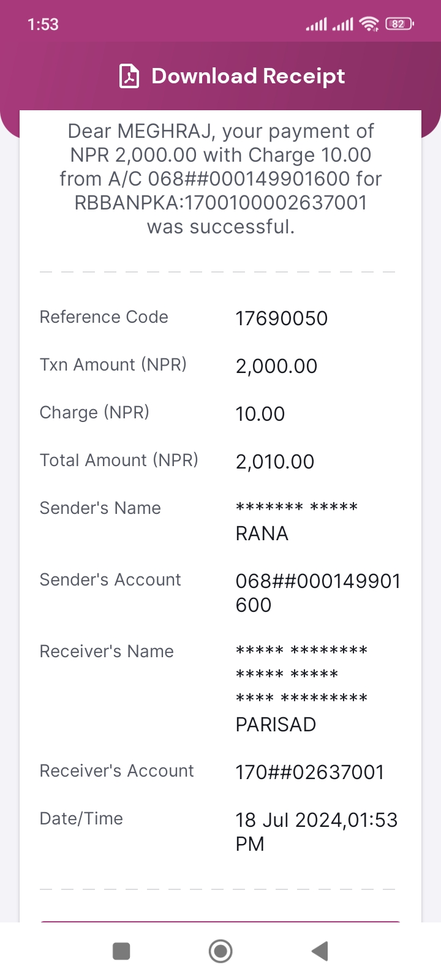This screenshot has width=441, height=980.
Task: Tap the first cellular signal bars icon
Action: 316,24
